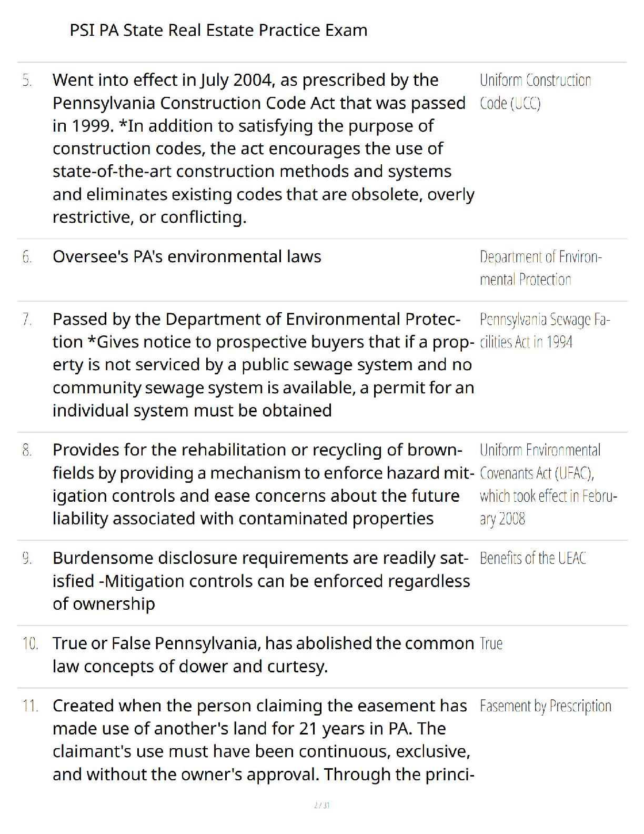Select the Uniform Environmental Covenants Act answer

click(548, 484)
